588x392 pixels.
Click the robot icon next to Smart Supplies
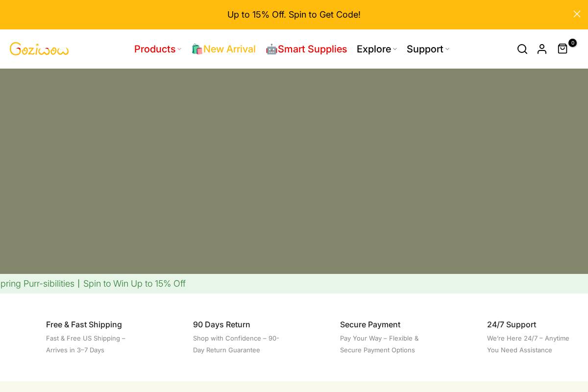point(271,49)
